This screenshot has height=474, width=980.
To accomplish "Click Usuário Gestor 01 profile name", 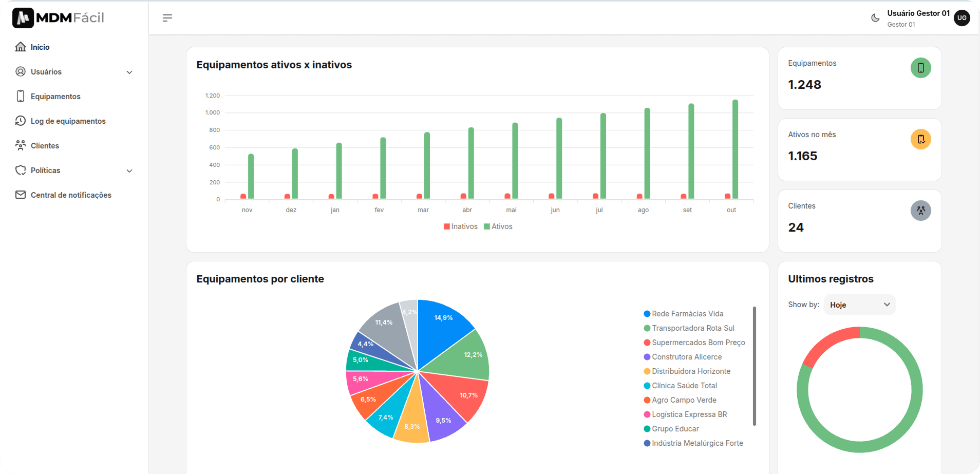I will (918, 13).
